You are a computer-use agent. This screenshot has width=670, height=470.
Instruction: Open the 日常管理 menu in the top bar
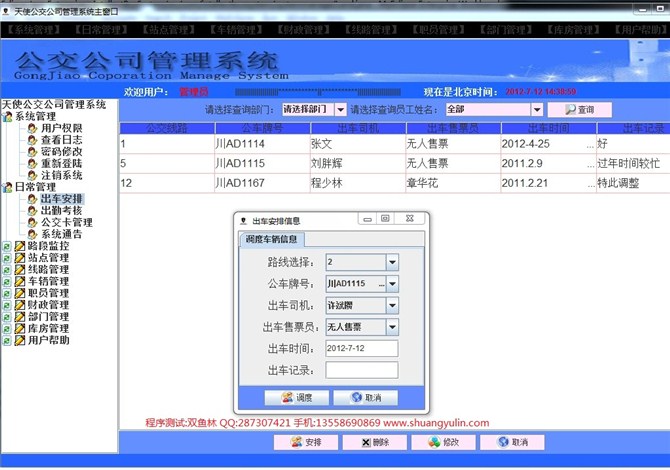101,30
